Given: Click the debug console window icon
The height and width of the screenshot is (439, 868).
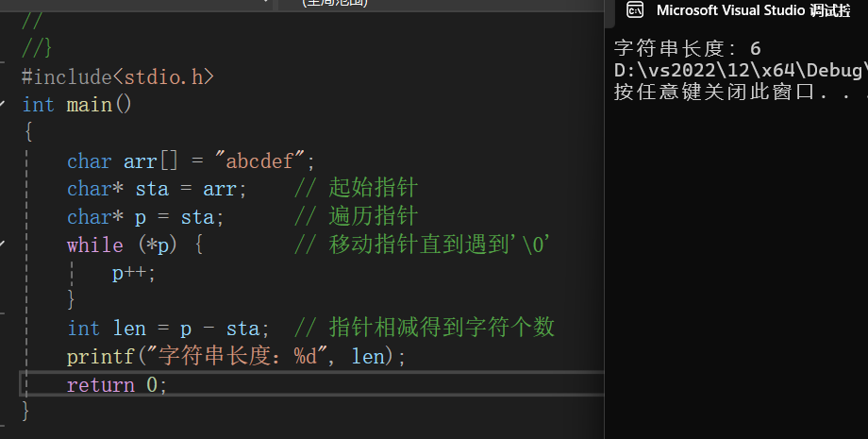Looking at the screenshot, I should [x=635, y=10].
